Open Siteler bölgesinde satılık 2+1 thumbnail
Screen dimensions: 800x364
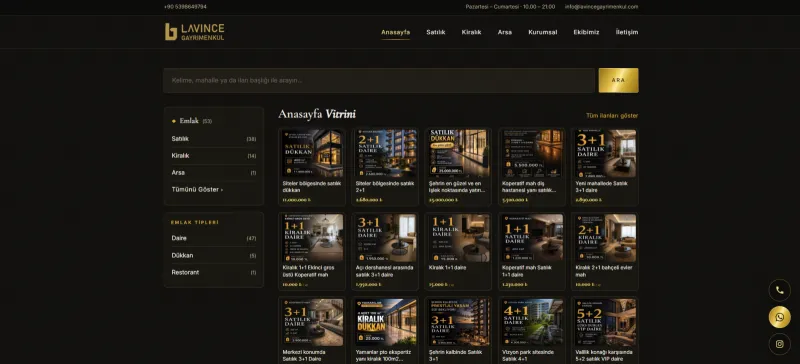385,153
